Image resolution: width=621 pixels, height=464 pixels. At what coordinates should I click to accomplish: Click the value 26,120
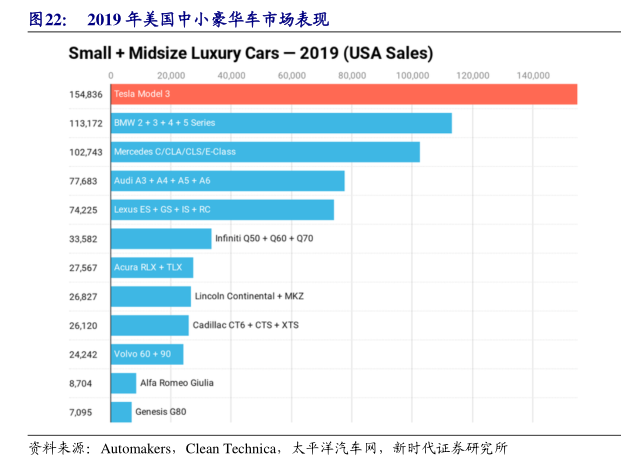tap(83, 326)
